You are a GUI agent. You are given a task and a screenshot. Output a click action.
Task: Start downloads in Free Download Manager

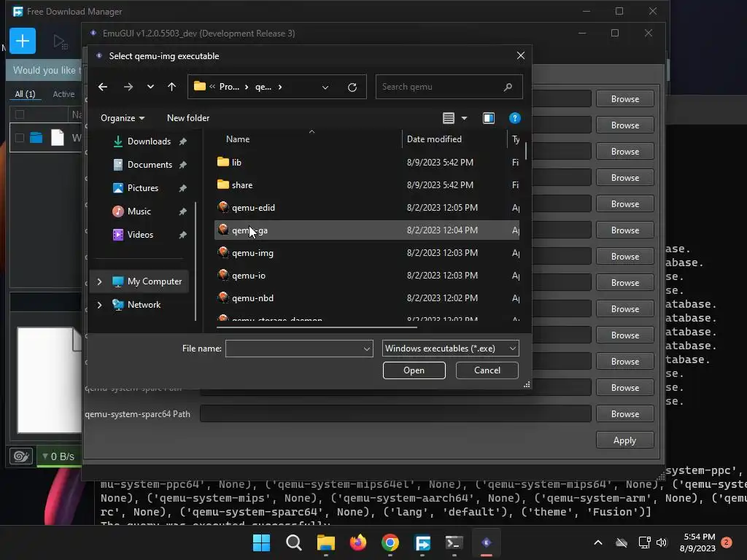(60, 42)
